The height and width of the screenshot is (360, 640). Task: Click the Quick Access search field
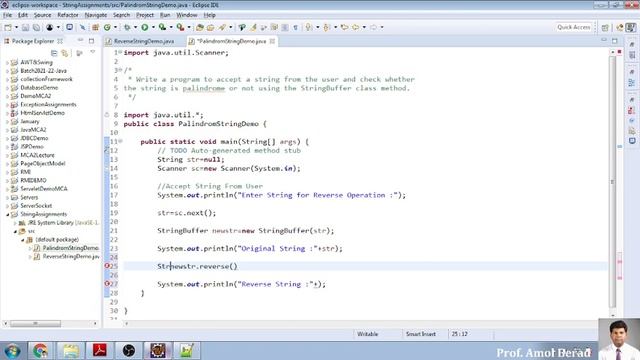click(x=573, y=27)
